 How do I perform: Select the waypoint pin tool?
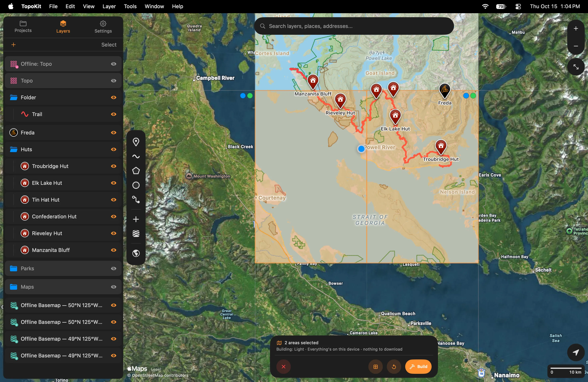click(x=136, y=142)
